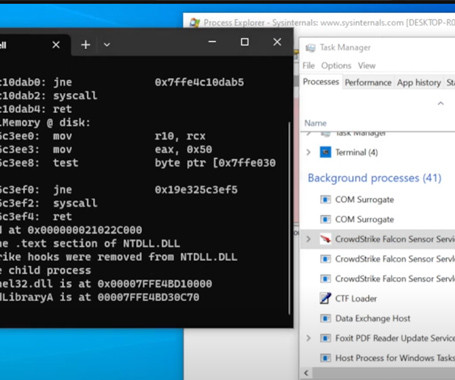Click the sort arrow above Name column

tap(441, 103)
